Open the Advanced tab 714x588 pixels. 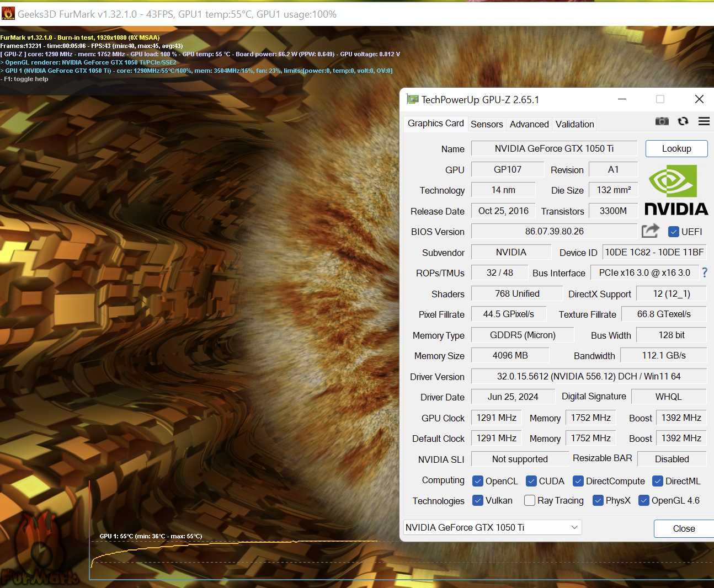tap(529, 124)
